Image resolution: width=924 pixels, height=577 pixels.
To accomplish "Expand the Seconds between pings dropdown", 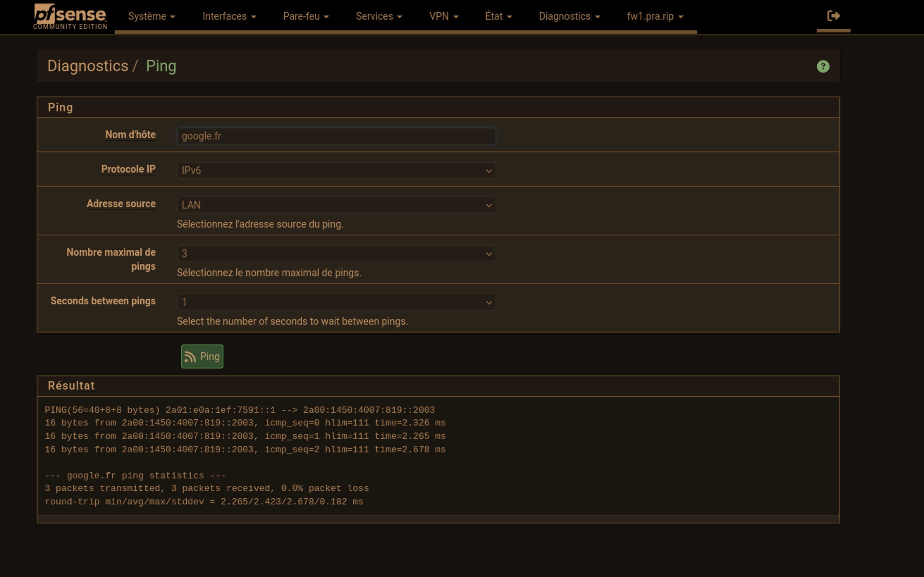I will click(336, 302).
